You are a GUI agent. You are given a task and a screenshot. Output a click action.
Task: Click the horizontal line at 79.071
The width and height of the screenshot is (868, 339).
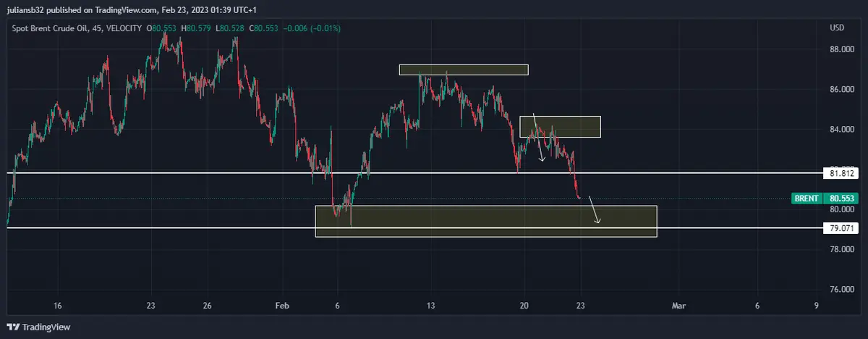[181, 227]
